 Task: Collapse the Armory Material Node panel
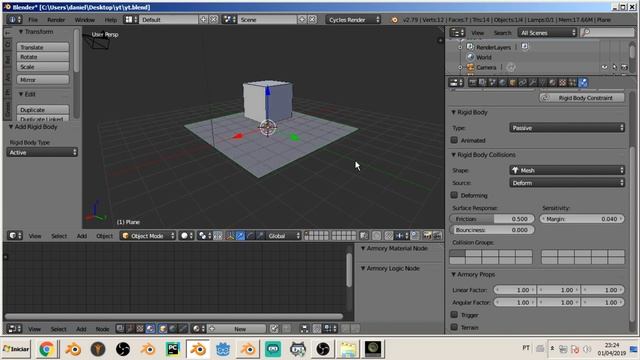(362, 248)
